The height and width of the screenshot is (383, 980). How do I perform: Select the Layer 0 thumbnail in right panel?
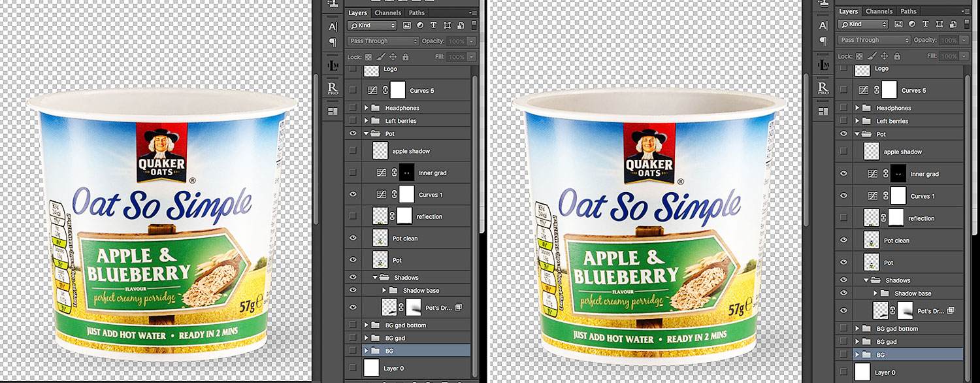[x=862, y=372]
